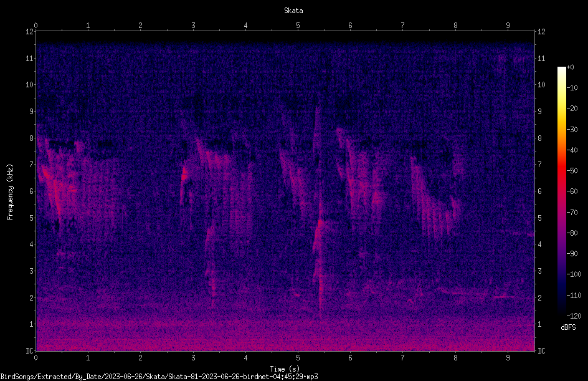Select the "dBFS" unit label under the color scale
This screenshot has height=381, width=588.
568,327
